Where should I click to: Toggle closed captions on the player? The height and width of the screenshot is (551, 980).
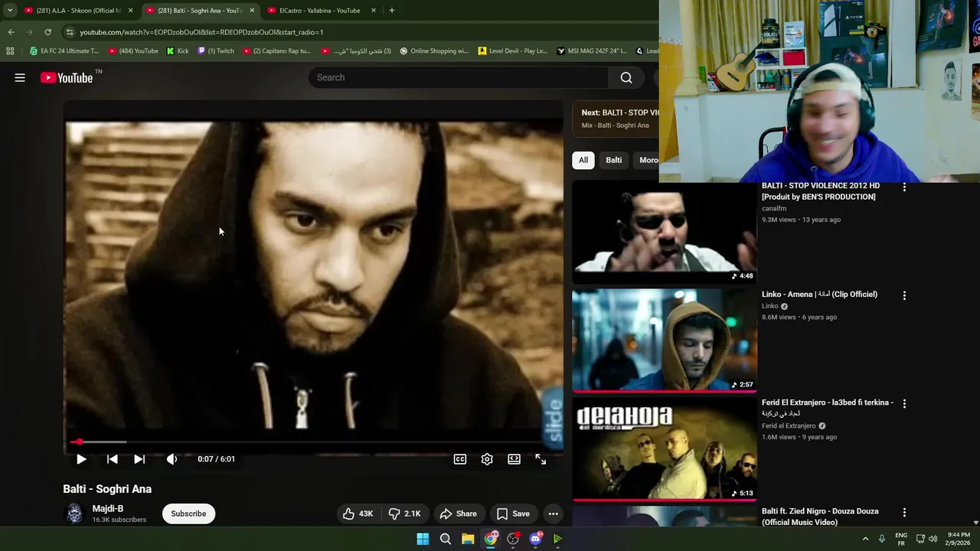click(x=460, y=459)
